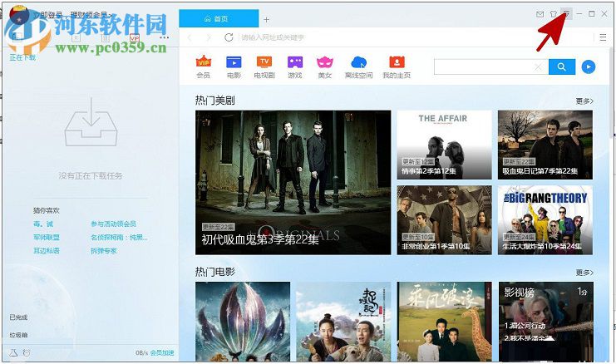Click the VIP badge toolbar icon
Viewport: 616px width, 364px height.
tap(135, 37)
